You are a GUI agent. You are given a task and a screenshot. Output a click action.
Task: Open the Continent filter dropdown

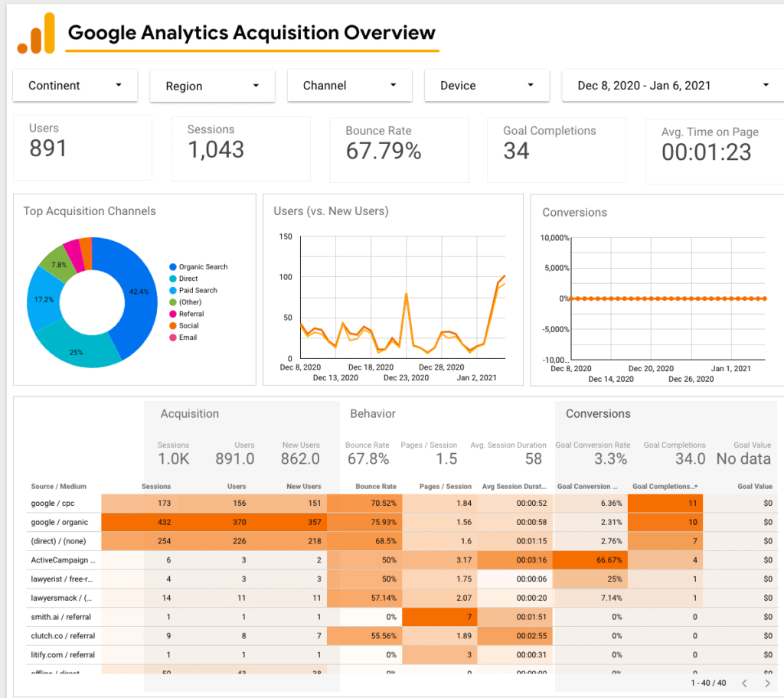[x=75, y=86]
